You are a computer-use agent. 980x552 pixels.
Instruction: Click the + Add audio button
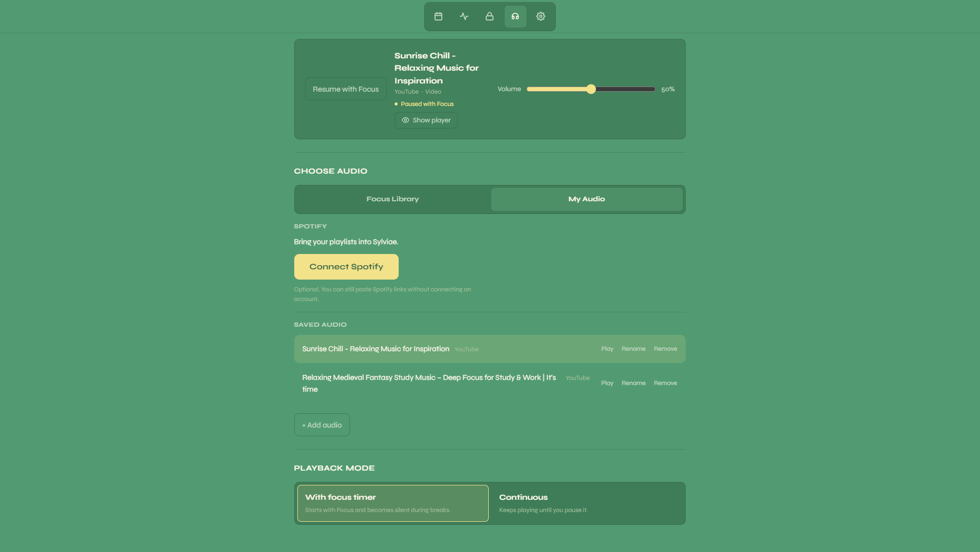pos(322,425)
